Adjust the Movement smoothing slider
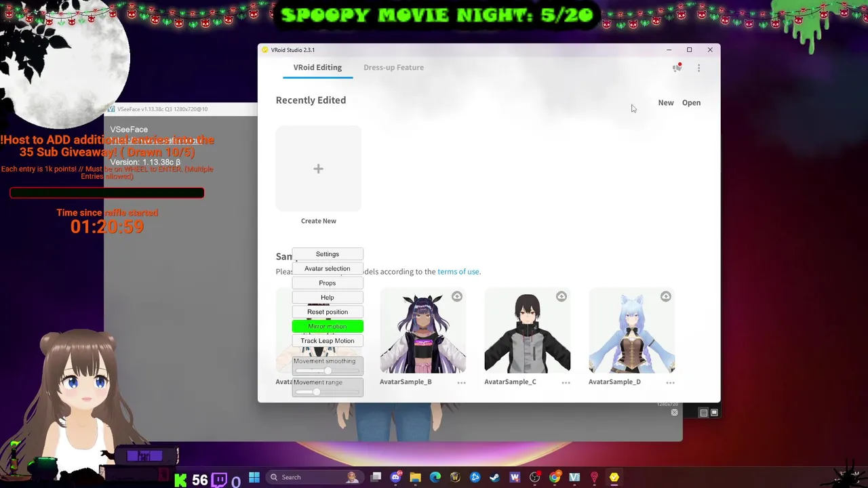This screenshot has height=488, width=868. 328,371
